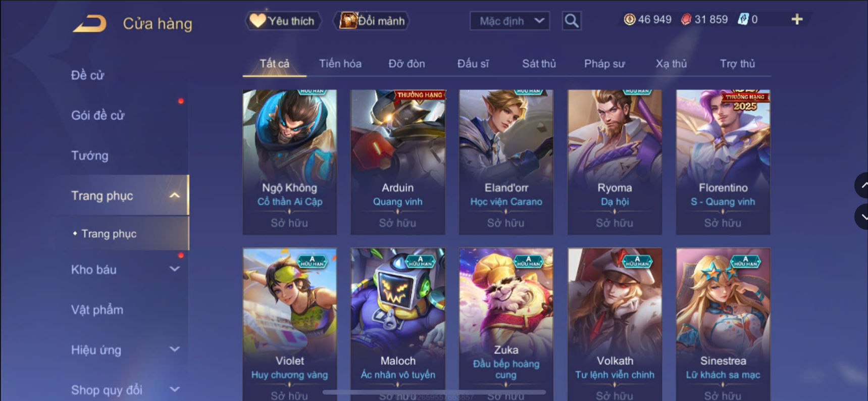Tap the plus icon to add currency

click(797, 19)
